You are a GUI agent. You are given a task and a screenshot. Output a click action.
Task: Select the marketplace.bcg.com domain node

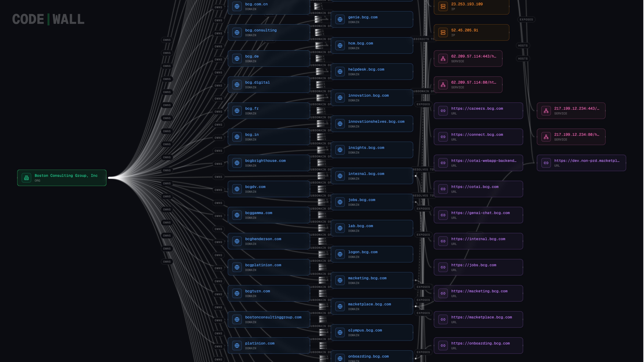(x=372, y=306)
